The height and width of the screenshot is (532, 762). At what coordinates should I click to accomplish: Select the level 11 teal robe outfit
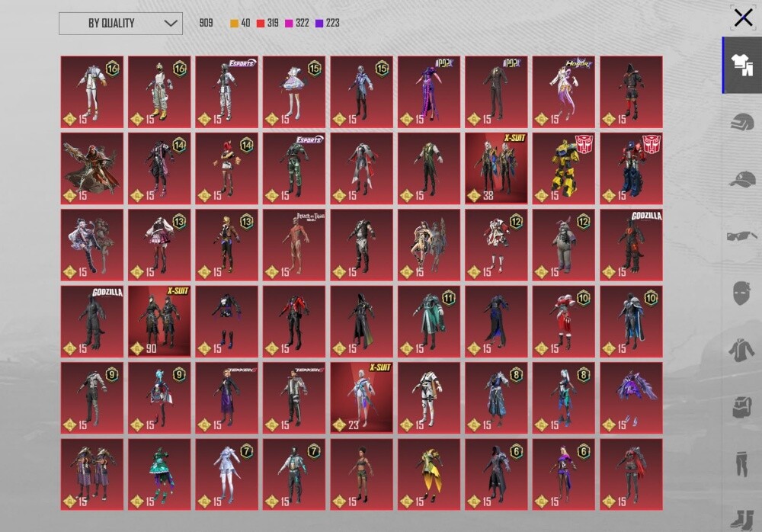point(428,322)
